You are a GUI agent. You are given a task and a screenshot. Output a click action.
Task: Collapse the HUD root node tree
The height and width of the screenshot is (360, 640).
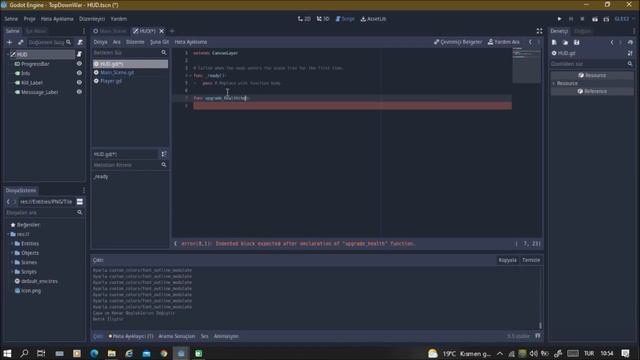coord(8,54)
